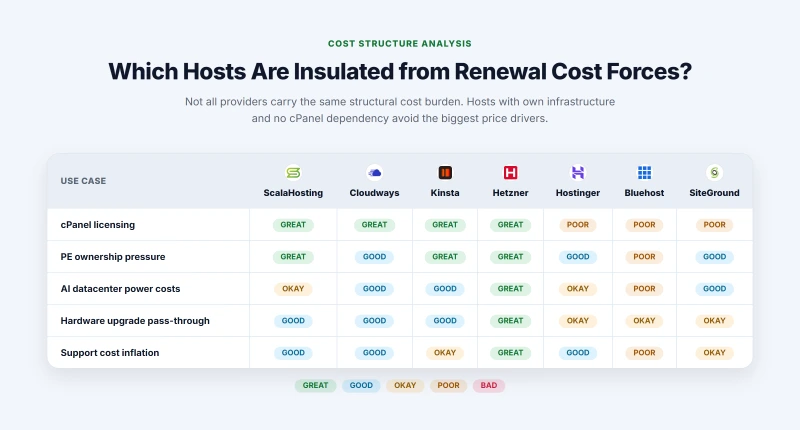Click the ScalaHosting logo icon
This screenshot has width=800, height=430.
click(293, 173)
